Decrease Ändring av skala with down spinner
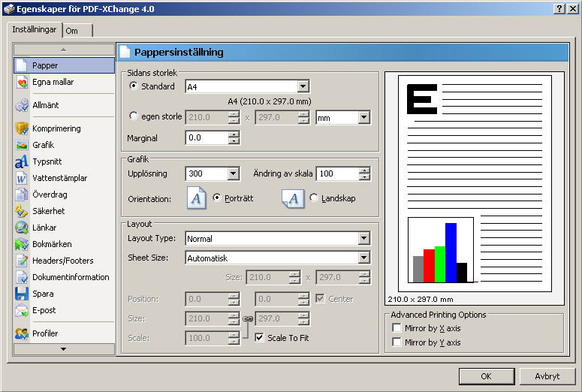582x392 pixels. point(364,176)
